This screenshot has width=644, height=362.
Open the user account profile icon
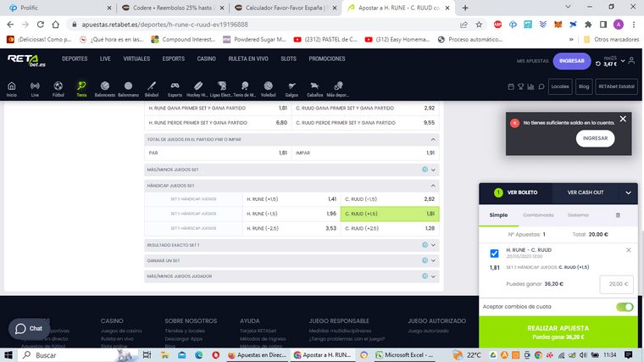pos(631,61)
